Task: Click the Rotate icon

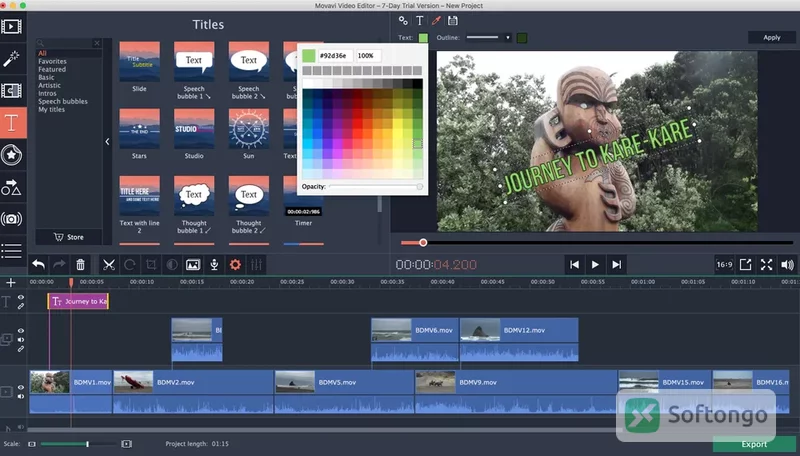Action: 130,264
